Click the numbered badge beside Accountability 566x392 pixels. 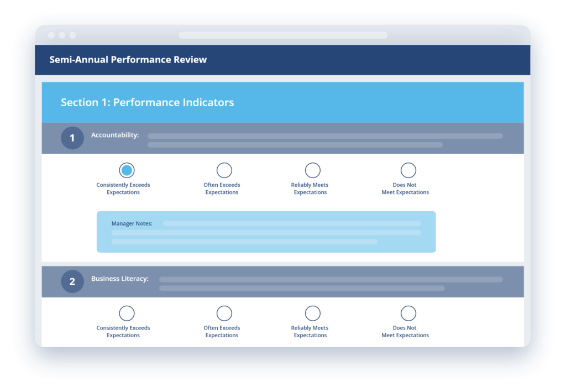tap(72, 138)
